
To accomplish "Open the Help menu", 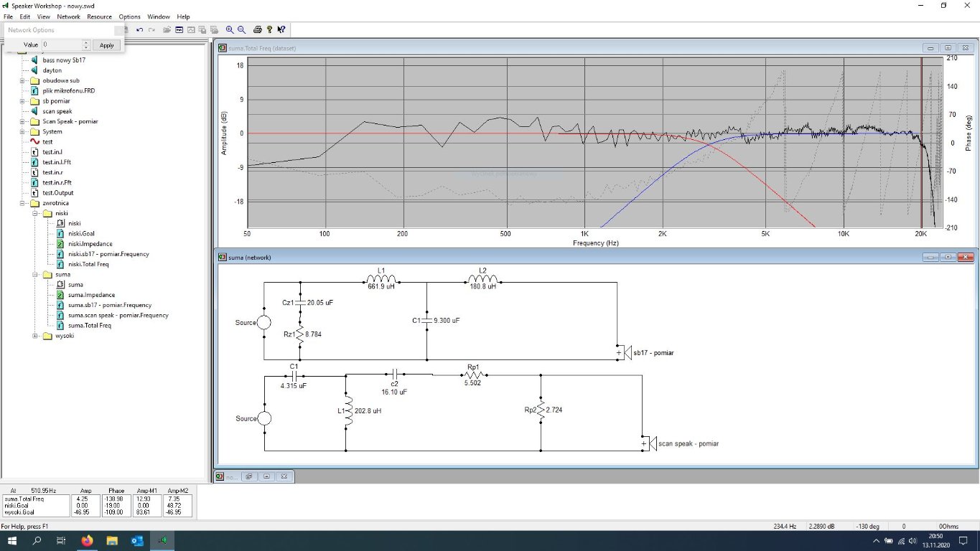I will coord(184,17).
